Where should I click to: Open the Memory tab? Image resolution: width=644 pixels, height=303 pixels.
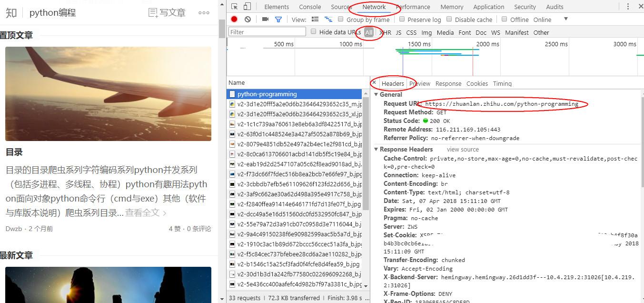coord(452,7)
